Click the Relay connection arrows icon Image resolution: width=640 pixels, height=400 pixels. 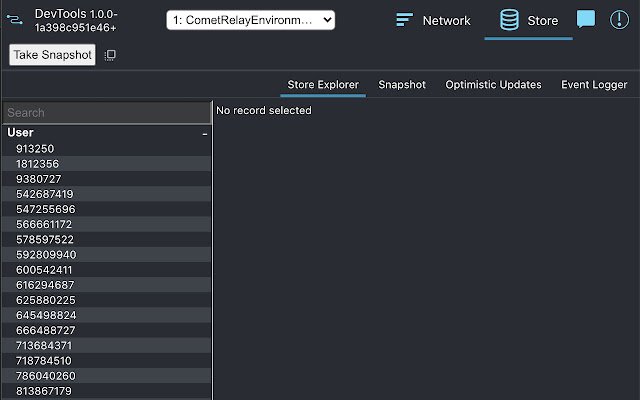[15, 19]
